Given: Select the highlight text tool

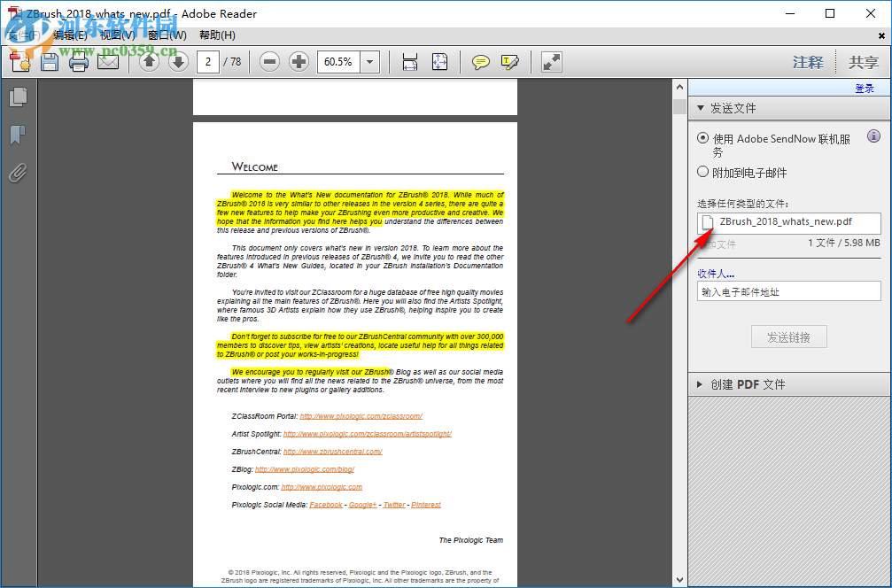Looking at the screenshot, I should [x=509, y=61].
